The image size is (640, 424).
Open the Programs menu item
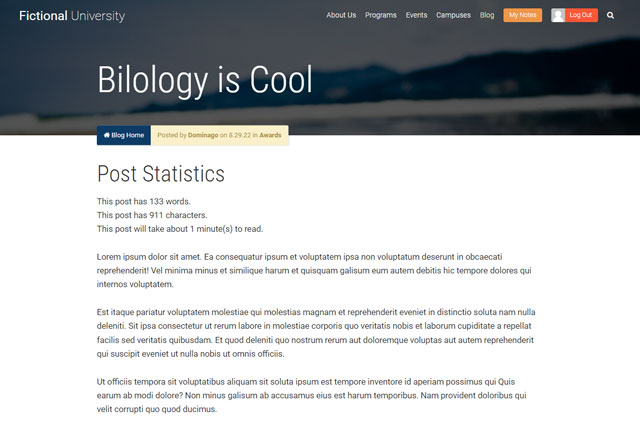tap(380, 15)
